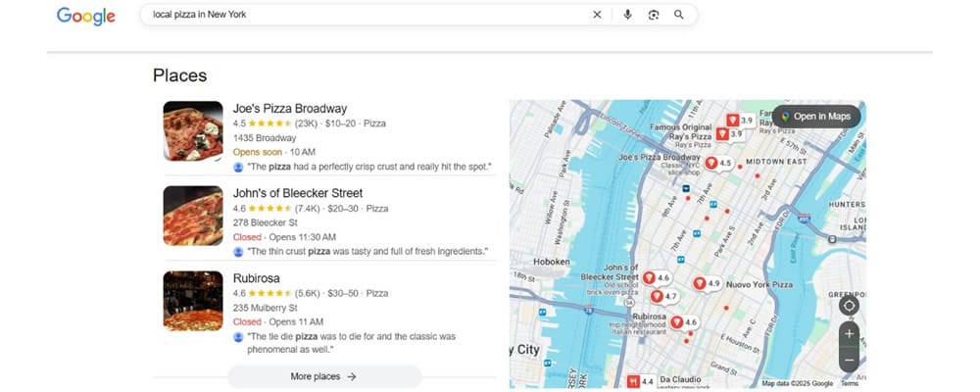The height and width of the screenshot is (392, 980).
Task: Open Google Lens image search icon
Action: pyautogui.click(x=653, y=15)
